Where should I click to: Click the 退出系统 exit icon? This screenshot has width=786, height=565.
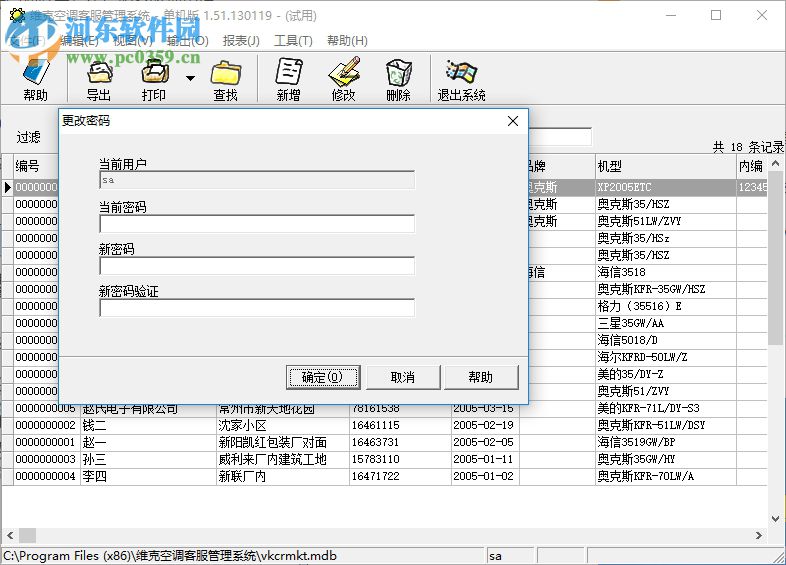[x=461, y=79]
